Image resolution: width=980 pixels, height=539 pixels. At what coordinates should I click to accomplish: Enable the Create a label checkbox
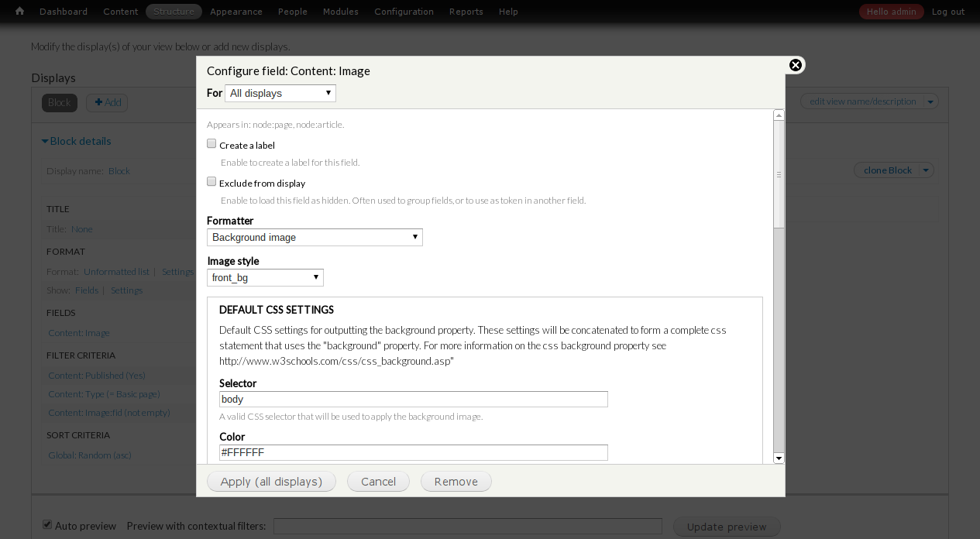point(211,144)
